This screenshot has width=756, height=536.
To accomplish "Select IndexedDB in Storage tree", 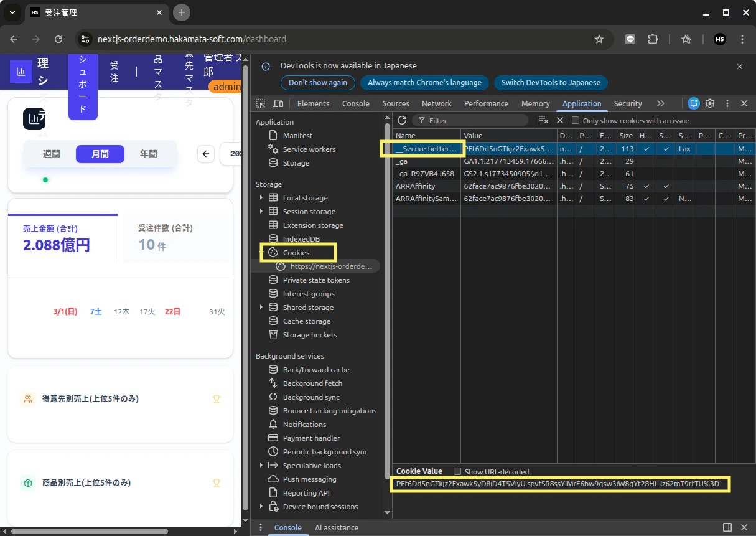I will pos(301,239).
